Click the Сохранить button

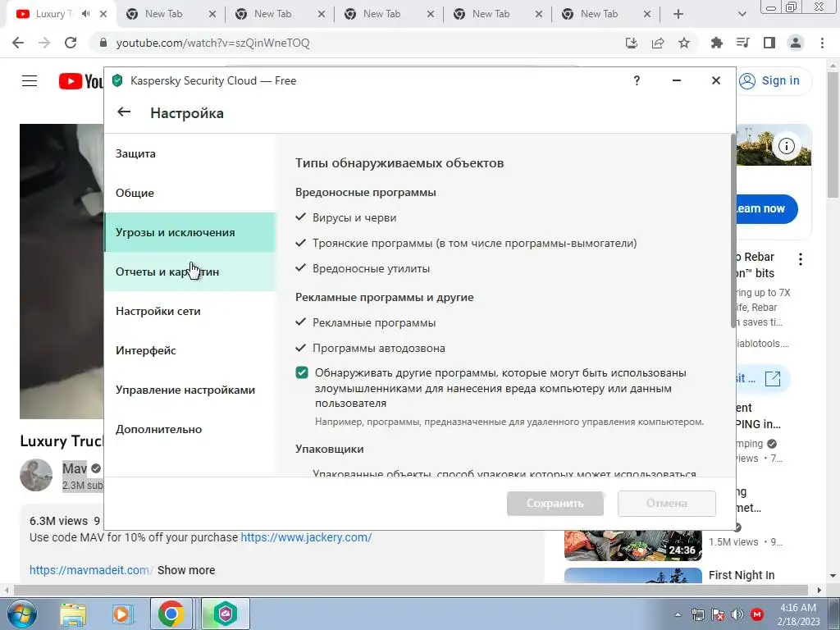pyautogui.click(x=555, y=503)
